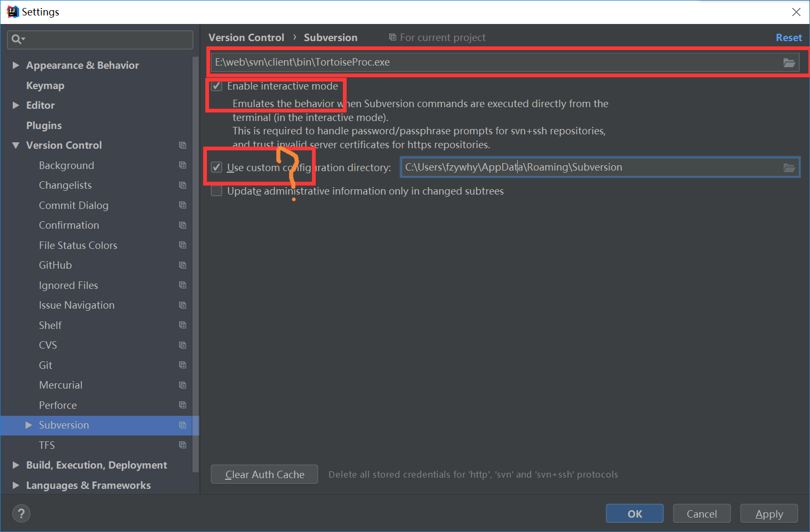Click project icon beside File Status Colors
The height and width of the screenshot is (532, 810).
click(183, 245)
